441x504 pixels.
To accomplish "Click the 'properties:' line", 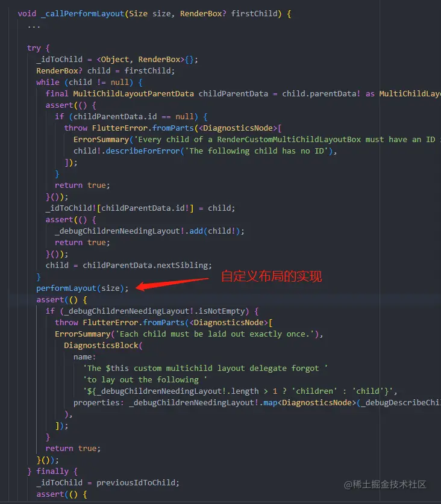I will (x=257, y=403).
